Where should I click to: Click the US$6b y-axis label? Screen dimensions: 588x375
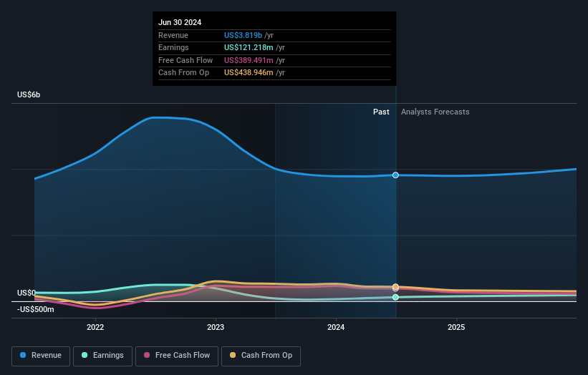click(29, 94)
